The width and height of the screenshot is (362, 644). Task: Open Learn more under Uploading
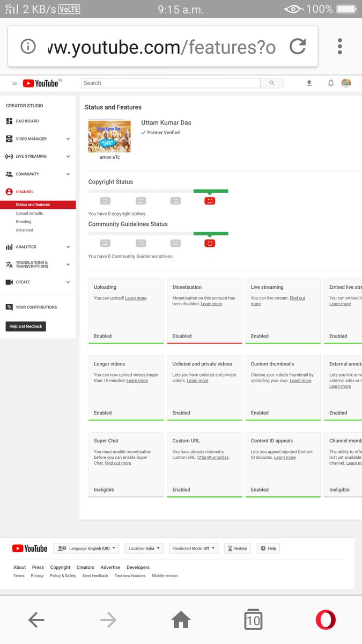136,298
